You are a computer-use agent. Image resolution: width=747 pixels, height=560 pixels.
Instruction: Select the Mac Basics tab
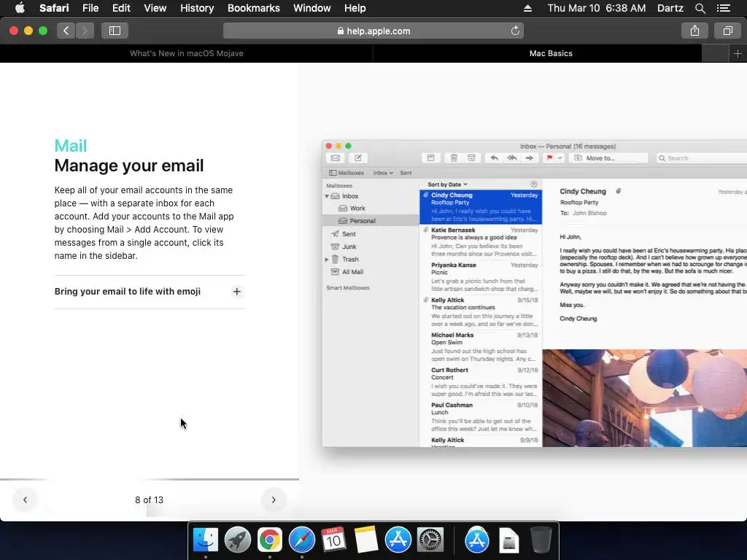[551, 53]
